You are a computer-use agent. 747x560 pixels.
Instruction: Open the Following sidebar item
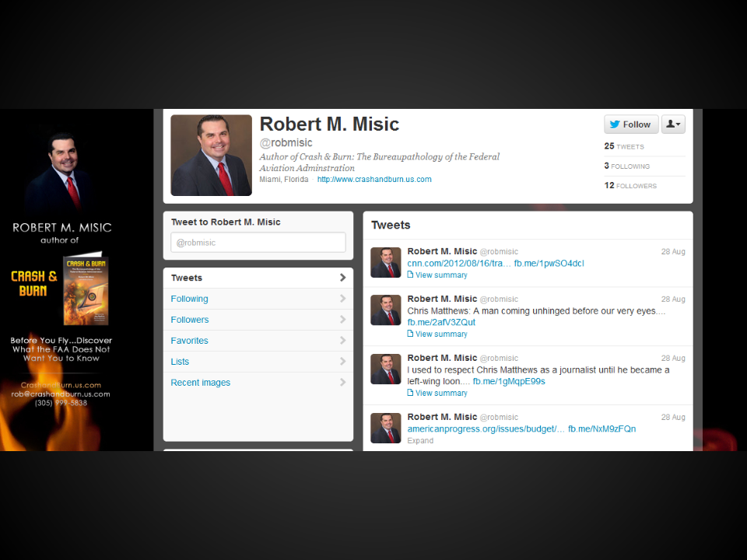click(258, 299)
